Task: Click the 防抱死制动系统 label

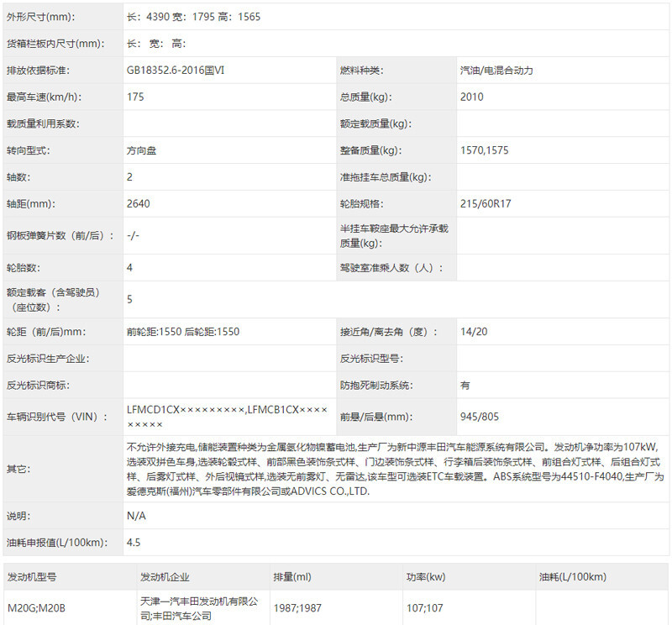Action: click(375, 386)
